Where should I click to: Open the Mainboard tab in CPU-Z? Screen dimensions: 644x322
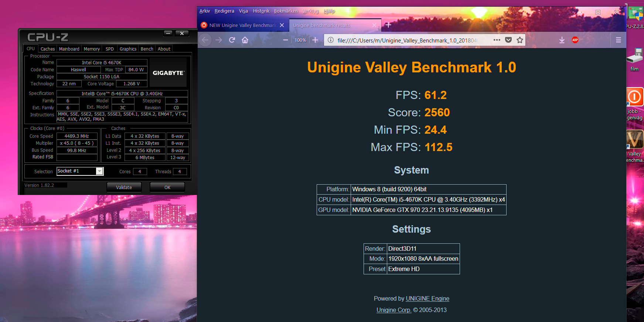[69, 49]
